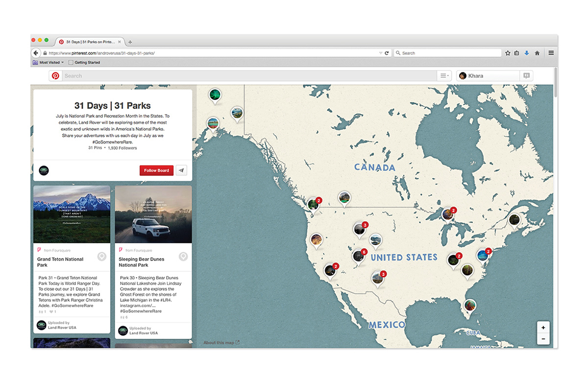The height and width of the screenshot is (380, 588).
Task: Click the 1,930 Followers count
Action: coord(122,148)
